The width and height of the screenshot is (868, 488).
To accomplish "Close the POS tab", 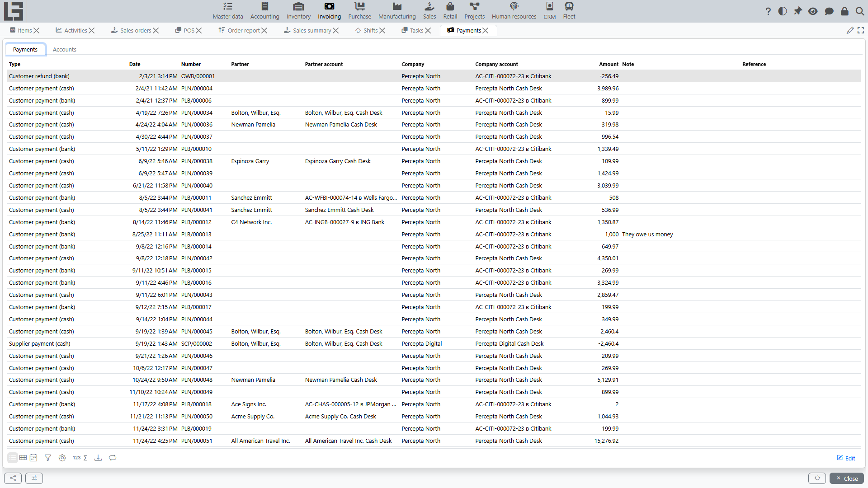I will pos(199,31).
